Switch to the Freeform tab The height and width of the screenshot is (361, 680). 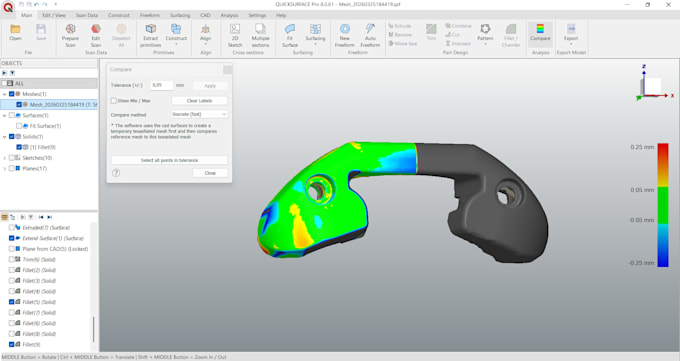tap(150, 15)
